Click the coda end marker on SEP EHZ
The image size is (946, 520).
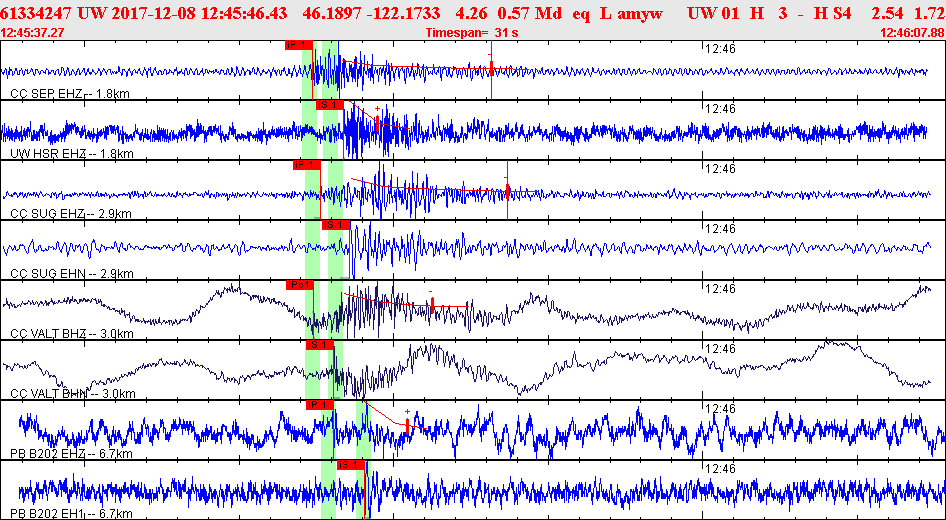492,68
